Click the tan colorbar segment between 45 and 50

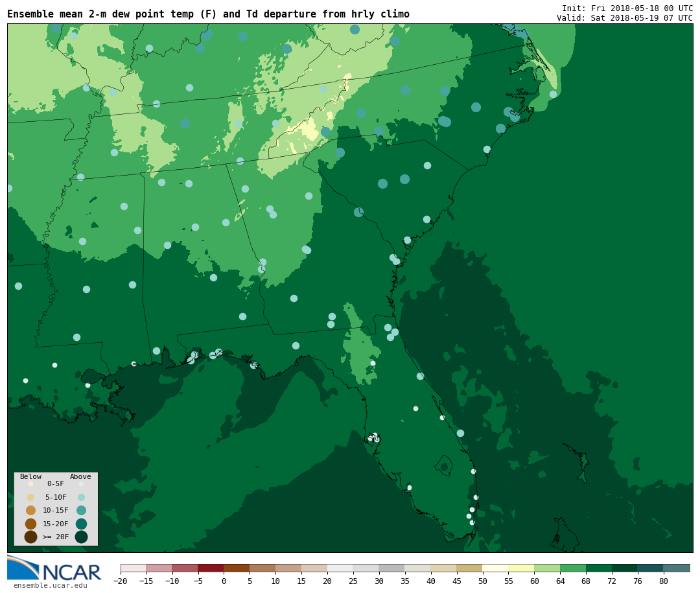(x=470, y=568)
